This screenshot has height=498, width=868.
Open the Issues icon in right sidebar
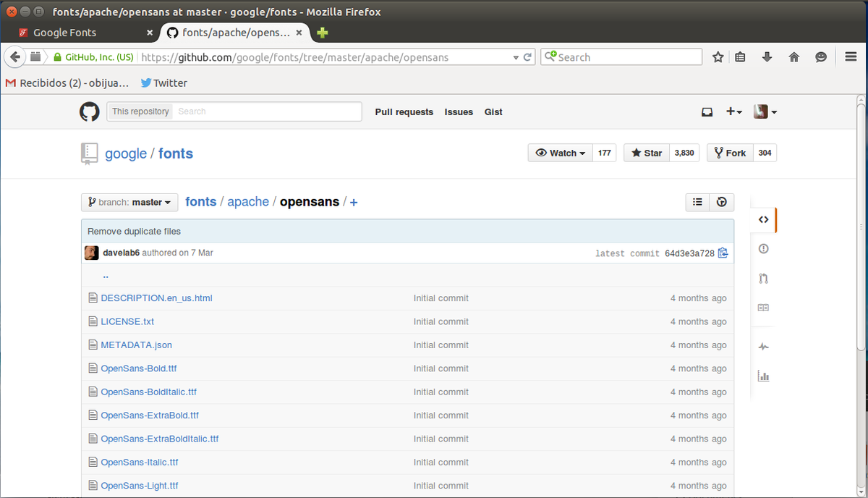[763, 249]
